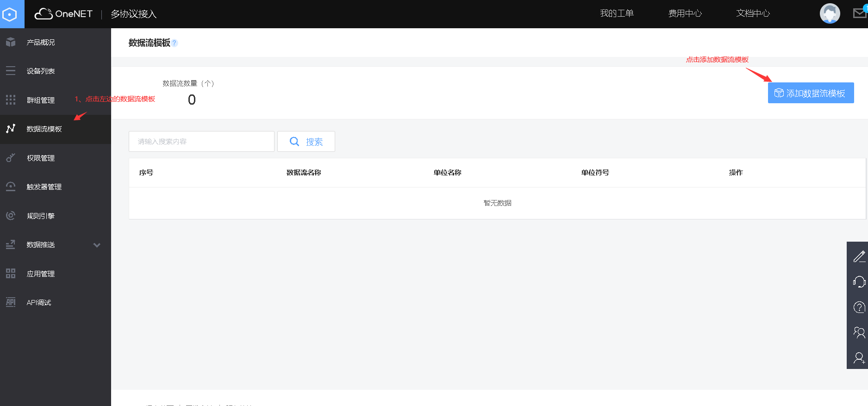Screen dimensions: 868x406
Task: Open 群组管理 in the sidebar
Action: [x=41, y=100]
